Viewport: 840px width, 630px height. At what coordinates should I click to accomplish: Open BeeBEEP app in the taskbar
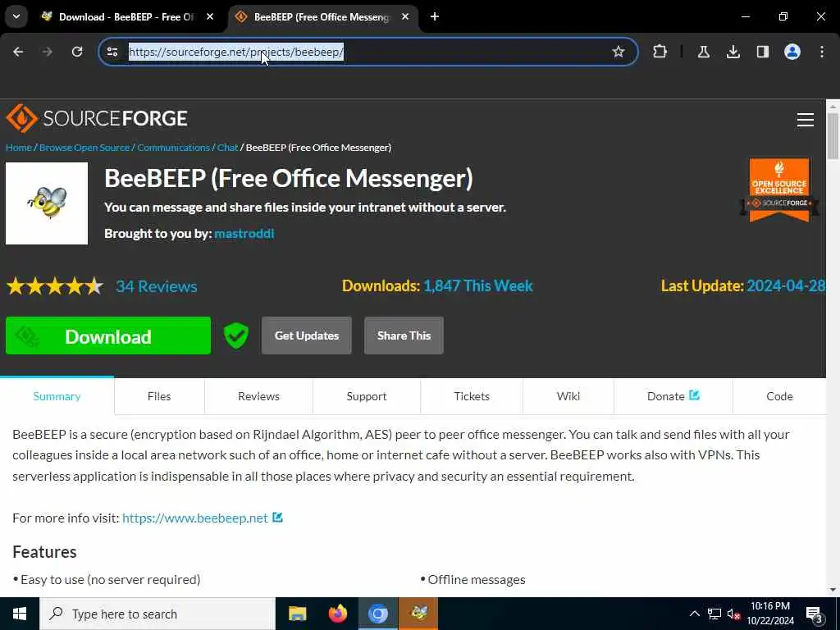click(418, 614)
